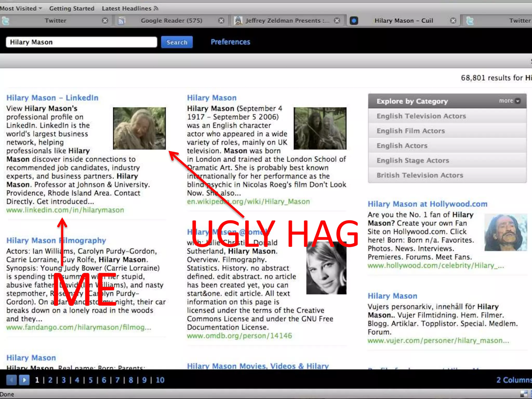Close the first Twitter tab
Screen dimensions: 532x399
pos(105,21)
